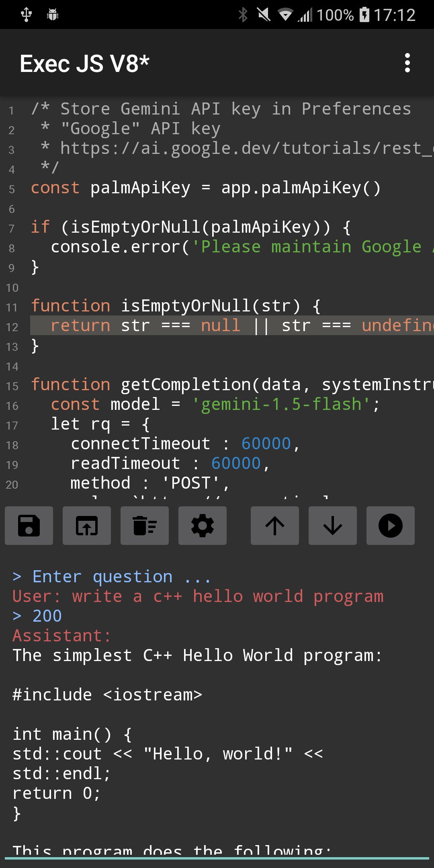Open settings via gear icon

point(203,526)
